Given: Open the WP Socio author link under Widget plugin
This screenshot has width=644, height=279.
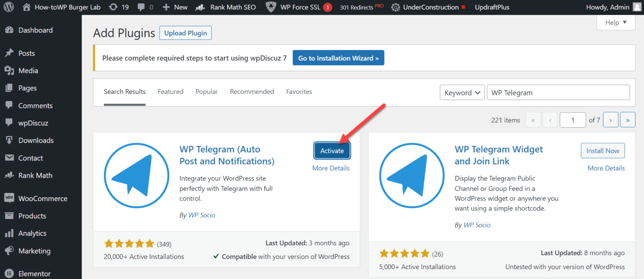Looking at the screenshot, I should (x=477, y=225).
